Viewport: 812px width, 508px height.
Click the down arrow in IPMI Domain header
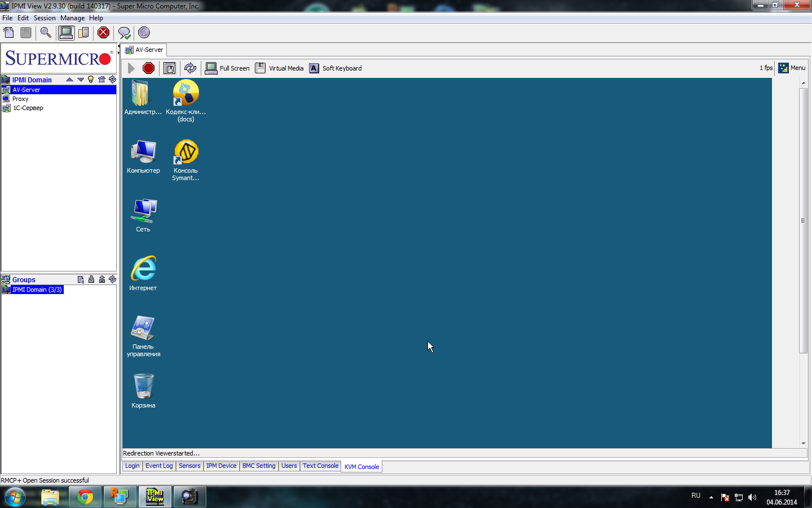pyautogui.click(x=81, y=80)
